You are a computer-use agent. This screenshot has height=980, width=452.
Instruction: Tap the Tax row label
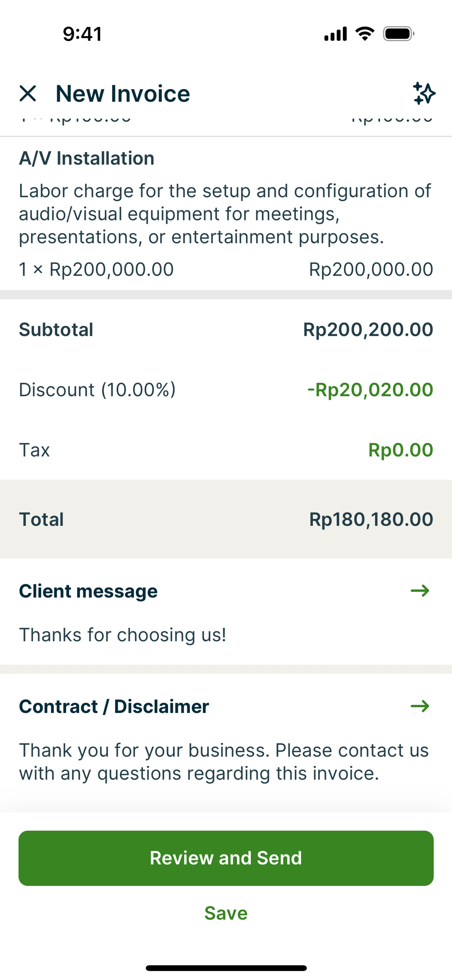tap(35, 450)
